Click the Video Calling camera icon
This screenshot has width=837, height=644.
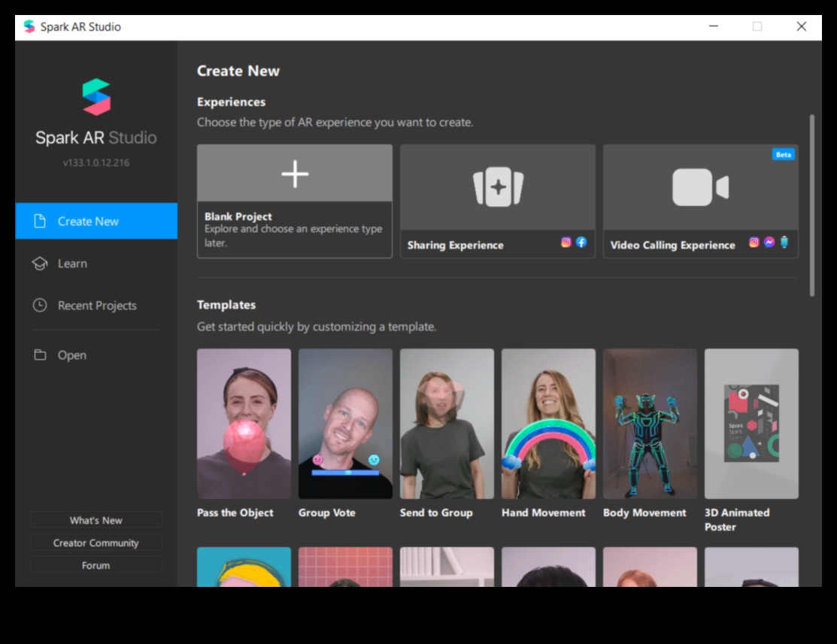[700, 187]
